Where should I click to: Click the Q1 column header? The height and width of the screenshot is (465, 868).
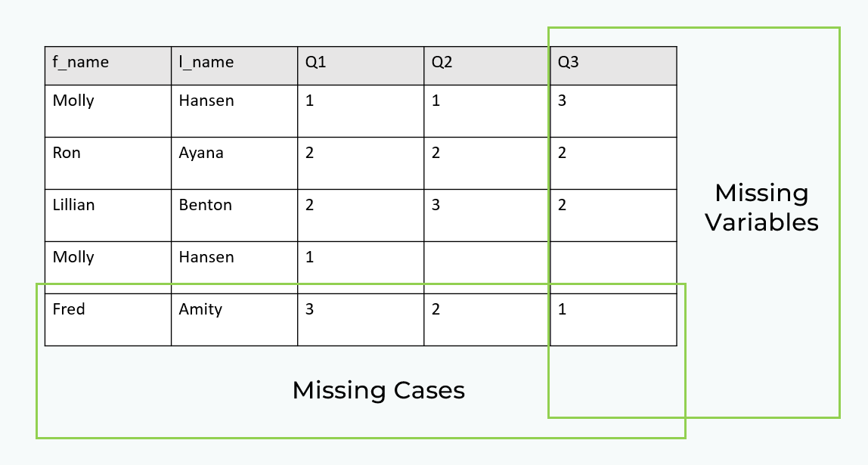(x=361, y=66)
